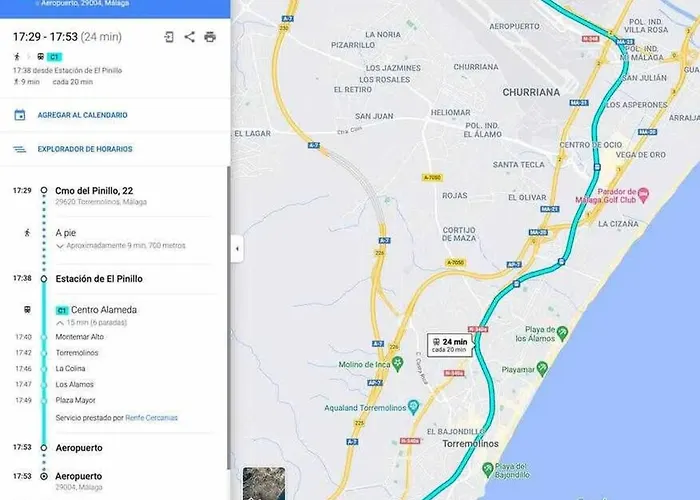
Task: Click the Parador de Málaga Golf Club pin
Action: (643, 195)
